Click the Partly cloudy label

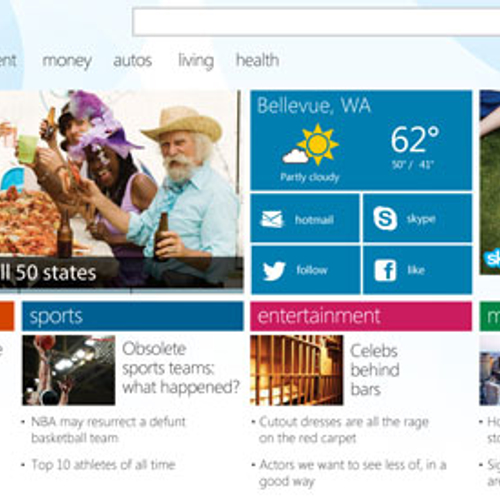pyautogui.click(x=310, y=177)
